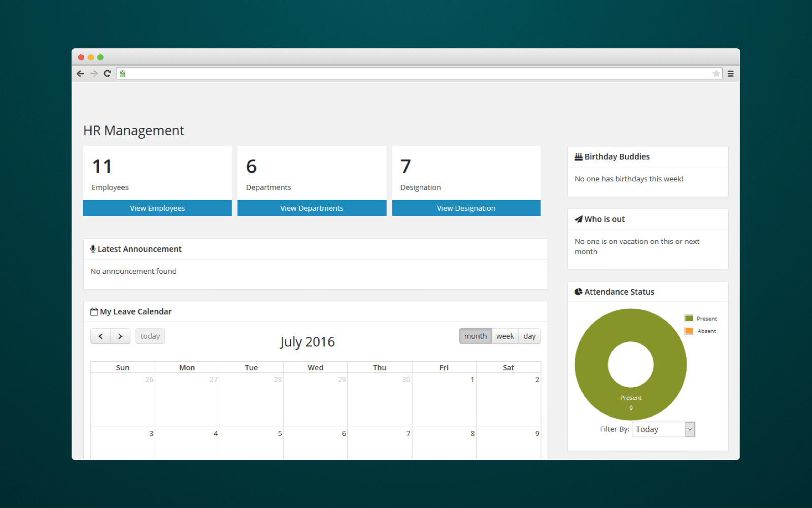The width and height of the screenshot is (812, 508).
Task: Click the green Present legend swatch
Action: click(689, 318)
